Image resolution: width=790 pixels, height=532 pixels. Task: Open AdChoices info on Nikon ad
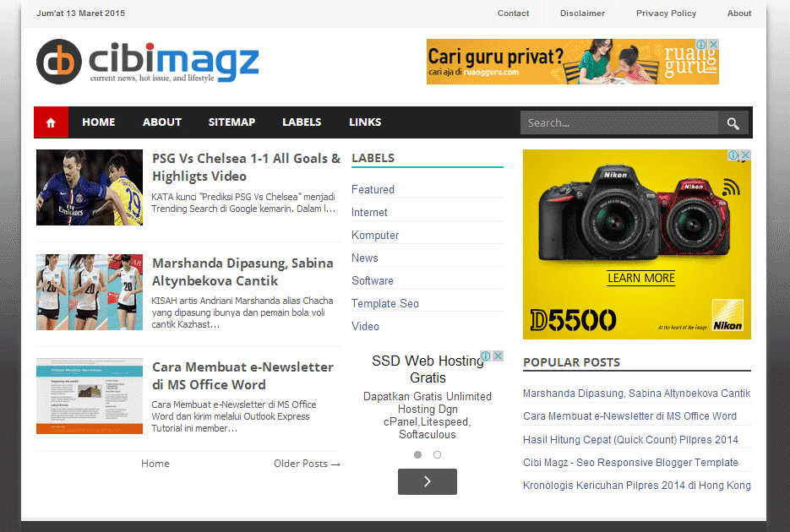(733, 155)
